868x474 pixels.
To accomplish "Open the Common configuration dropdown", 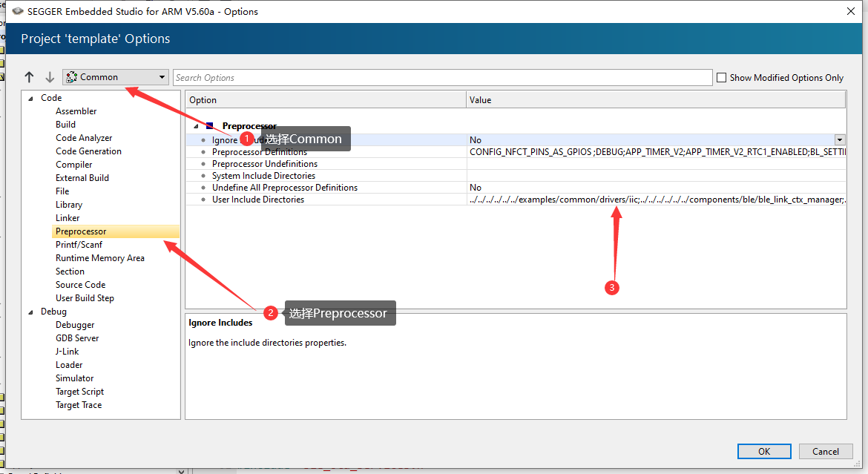I will (115, 77).
